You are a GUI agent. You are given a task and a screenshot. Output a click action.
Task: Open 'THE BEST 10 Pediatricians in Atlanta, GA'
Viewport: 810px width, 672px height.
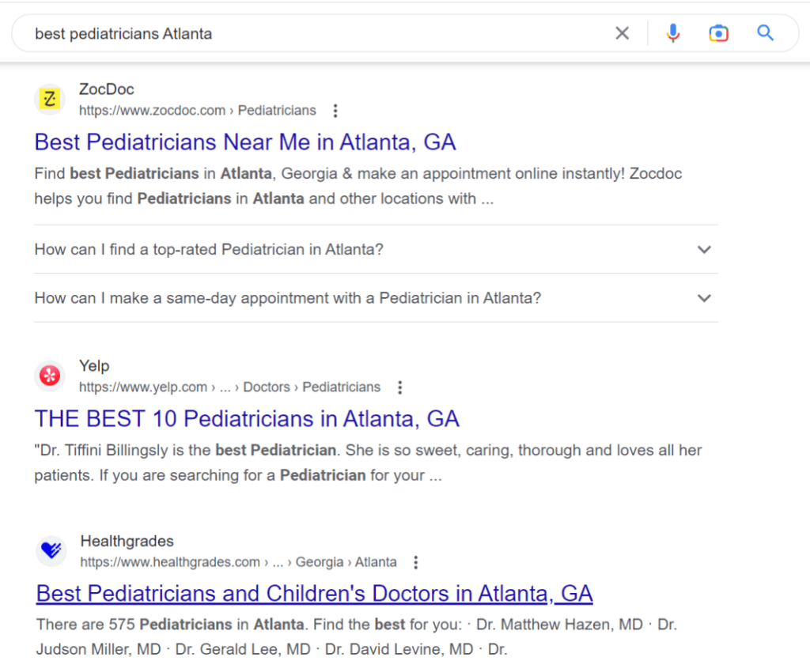246,418
